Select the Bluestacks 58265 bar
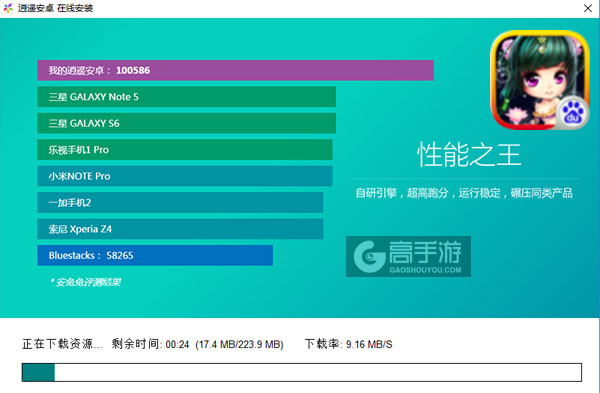This screenshot has width=600, height=393. tap(155, 255)
